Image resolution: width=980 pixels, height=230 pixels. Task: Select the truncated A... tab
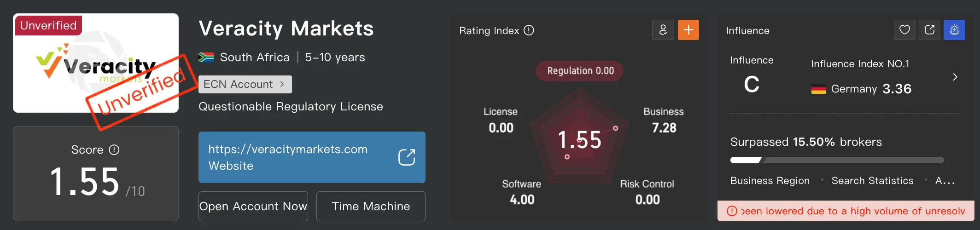(x=945, y=181)
